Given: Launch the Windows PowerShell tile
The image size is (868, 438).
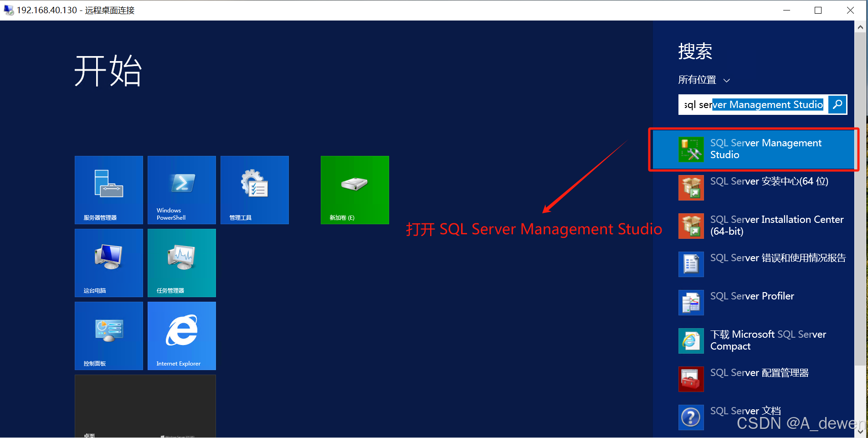Looking at the screenshot, I should coord(182,190).
